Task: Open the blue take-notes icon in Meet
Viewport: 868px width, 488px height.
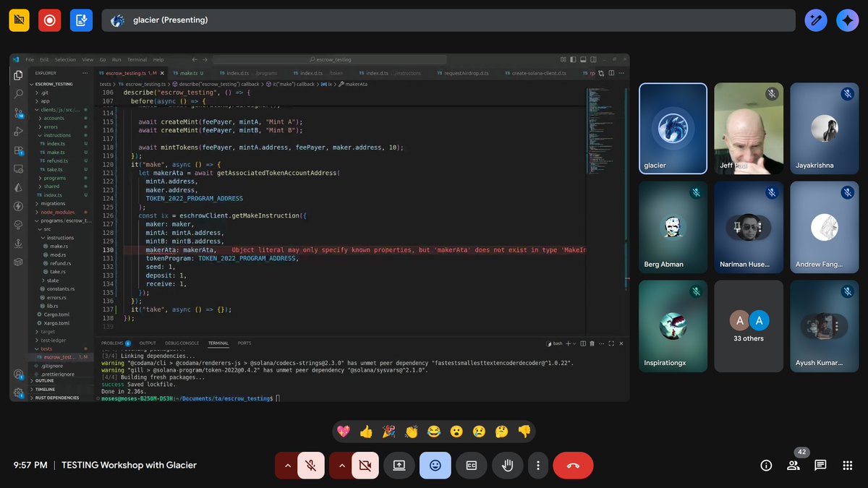Action: (x=81, y=20)
